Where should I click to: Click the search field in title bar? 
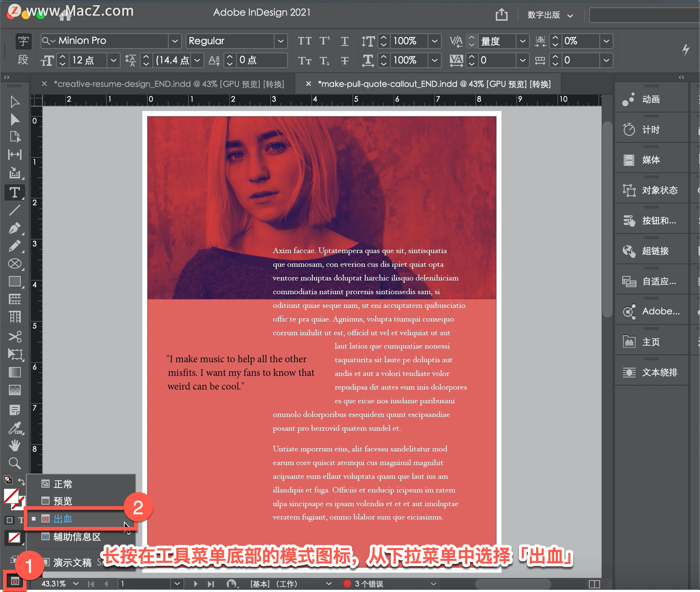[645, 15]
